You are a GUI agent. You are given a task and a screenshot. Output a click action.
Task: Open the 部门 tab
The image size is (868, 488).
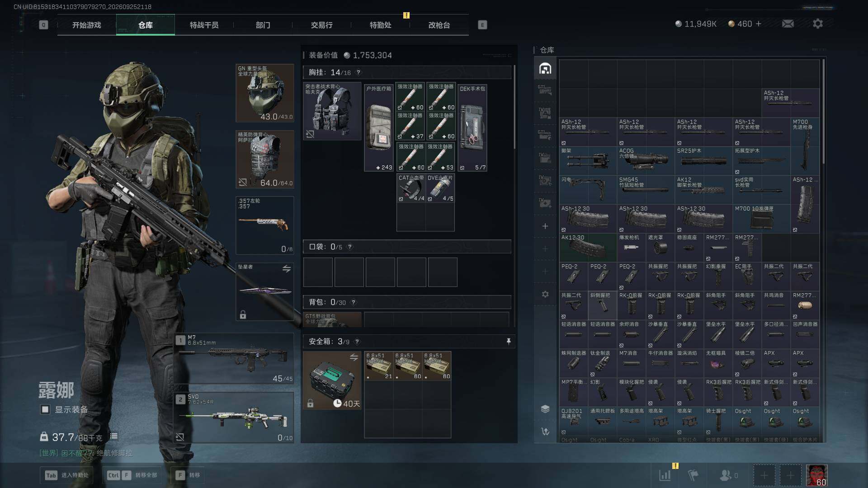pos(263,25)
